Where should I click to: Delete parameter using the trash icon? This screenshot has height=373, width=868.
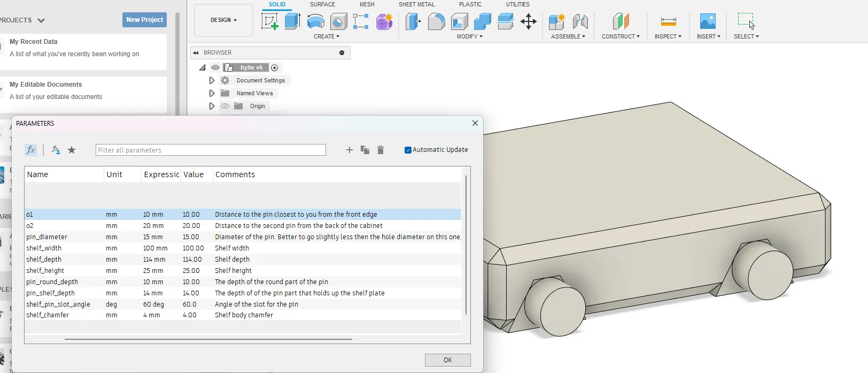[381, 150]
